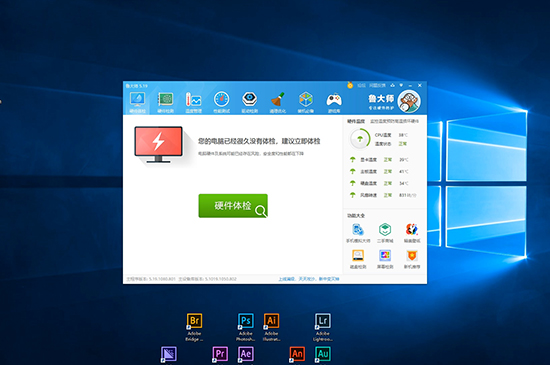Open the 游戏库 game controller icon
Viewport: 550px width, 365px height.
[x=334, y=102]
